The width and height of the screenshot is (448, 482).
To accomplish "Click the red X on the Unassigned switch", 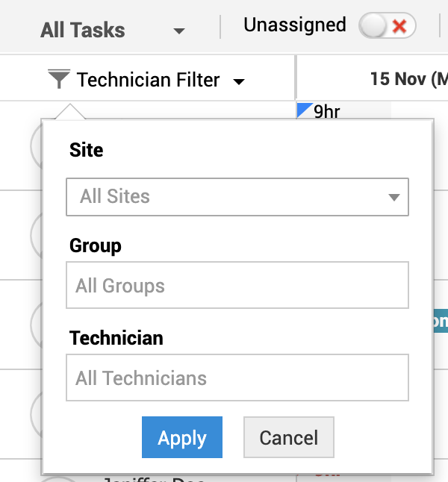I will 399,26.
